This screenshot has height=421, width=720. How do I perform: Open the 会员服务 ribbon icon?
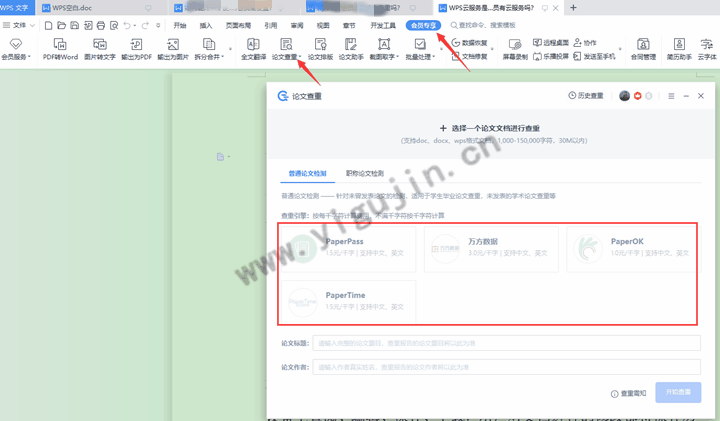click(16, 49)
